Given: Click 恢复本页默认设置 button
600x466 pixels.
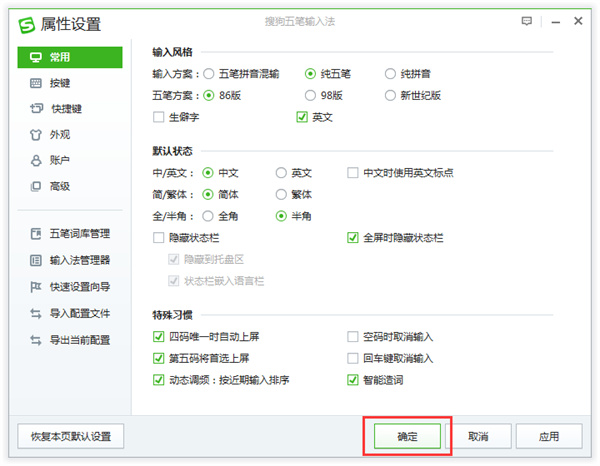Looking at the screenshot, I should coord(71,436).
